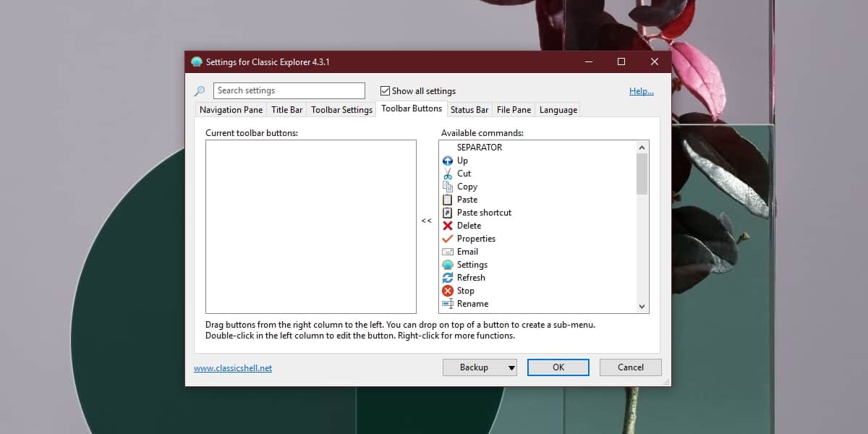Select the Copy command icon
This screenshot has width=868, height=434.
point(448,187)
